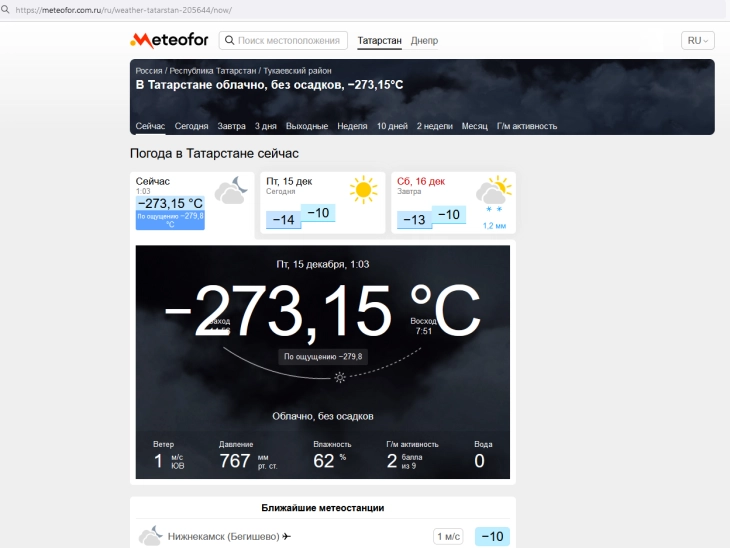Click the search magnifier icon in location field

pyautogui.click(x=230, y=41)
